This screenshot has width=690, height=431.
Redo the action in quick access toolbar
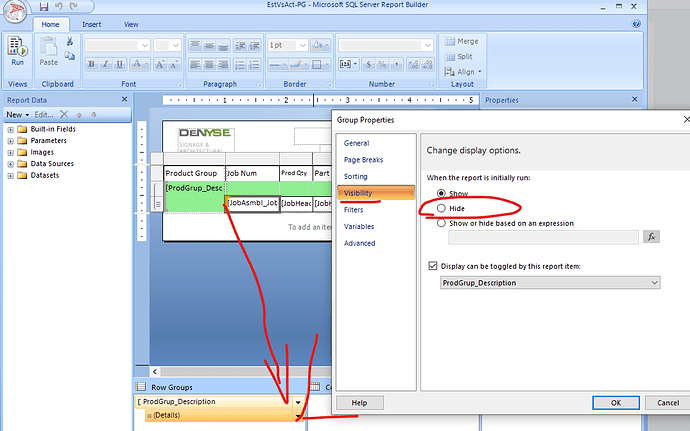(73, 6)
